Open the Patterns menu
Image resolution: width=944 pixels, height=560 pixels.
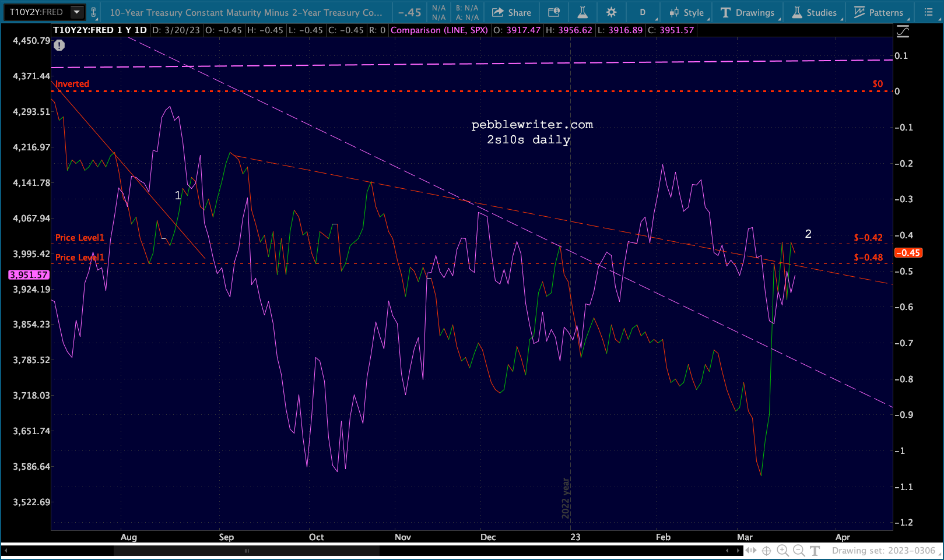point(879,12)
